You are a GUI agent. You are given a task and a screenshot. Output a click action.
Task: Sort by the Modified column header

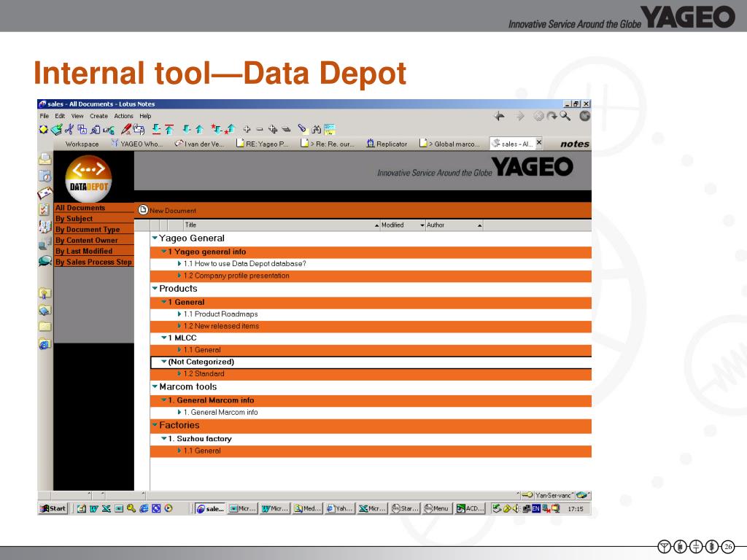403,225
